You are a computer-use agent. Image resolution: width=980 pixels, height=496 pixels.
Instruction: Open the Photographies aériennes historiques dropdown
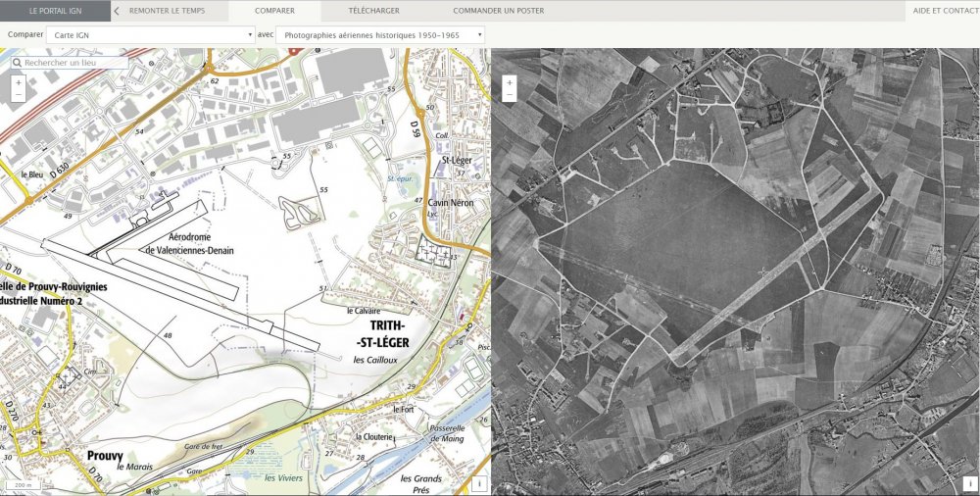tap(380, 34)
